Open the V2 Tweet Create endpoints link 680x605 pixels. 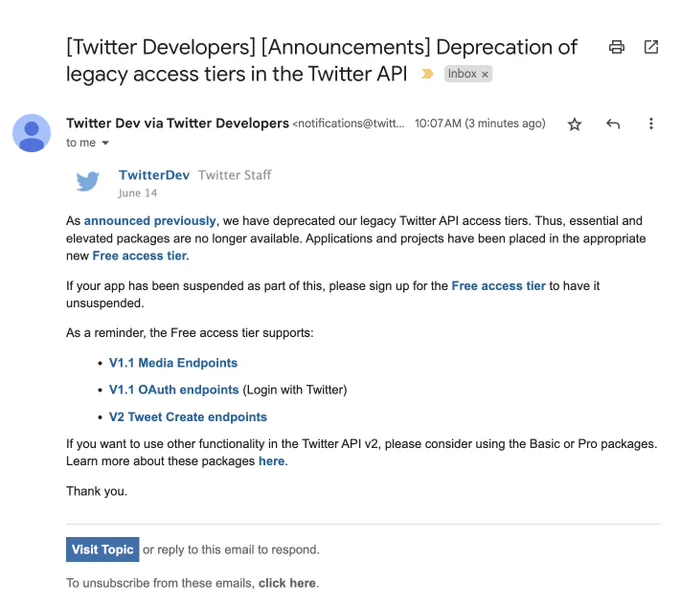188,417
